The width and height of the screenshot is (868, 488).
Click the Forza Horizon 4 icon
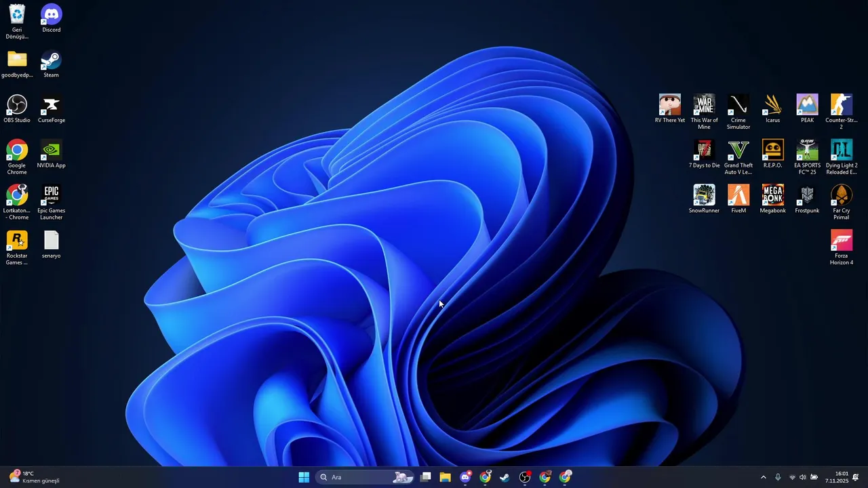(842, 247)
